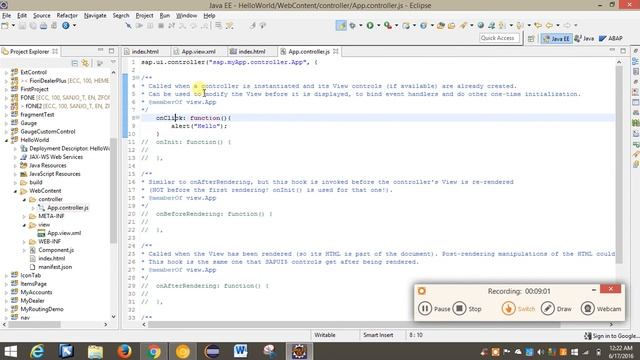
Task: Toggle the Webcam in recorder
Action: point(601,309)
